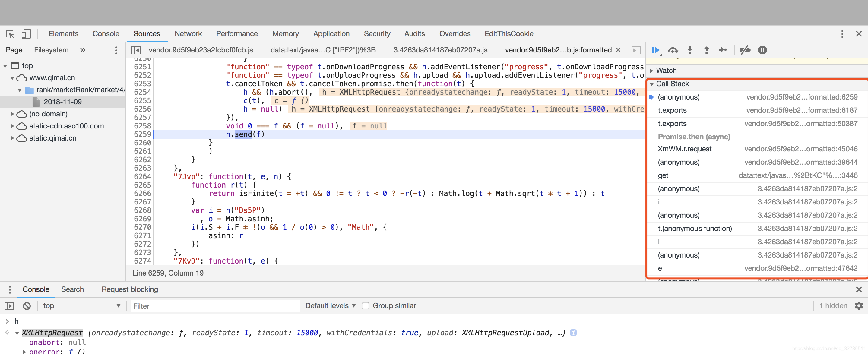Close the vendor formatted file tab
868x354 pixels.
[618, 50]
